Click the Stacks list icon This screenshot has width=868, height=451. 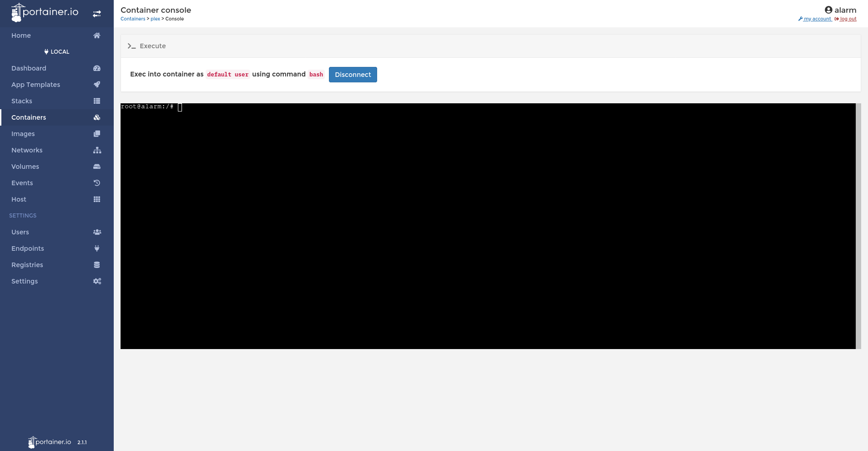coord(97,101)
